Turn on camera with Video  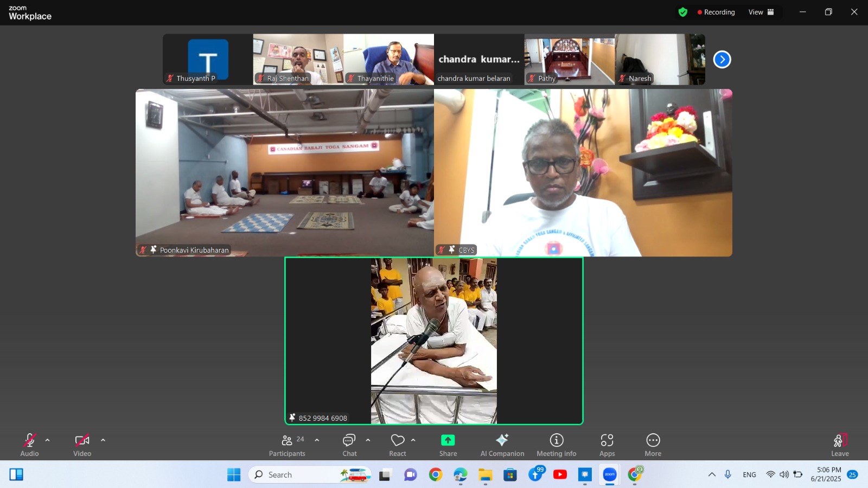pos(82,445)
